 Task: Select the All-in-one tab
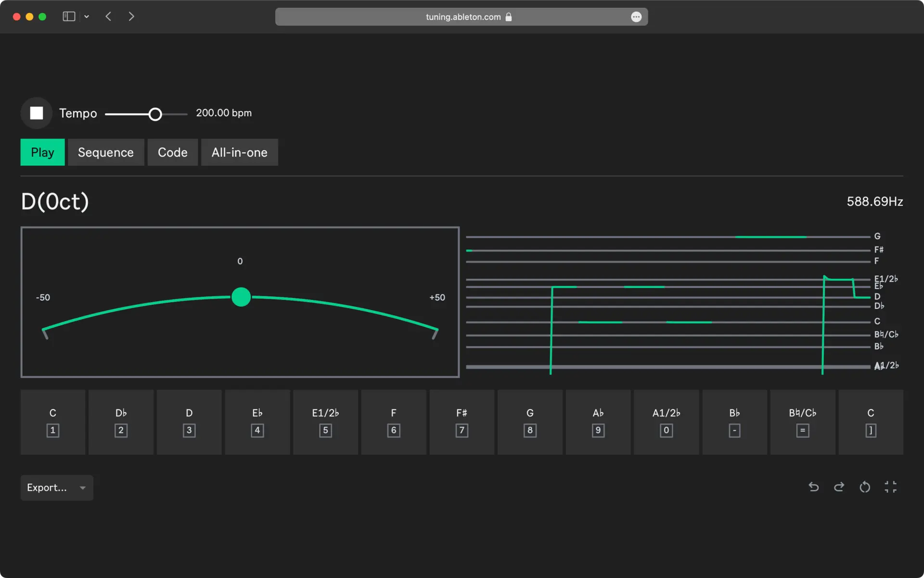point(240,152)
